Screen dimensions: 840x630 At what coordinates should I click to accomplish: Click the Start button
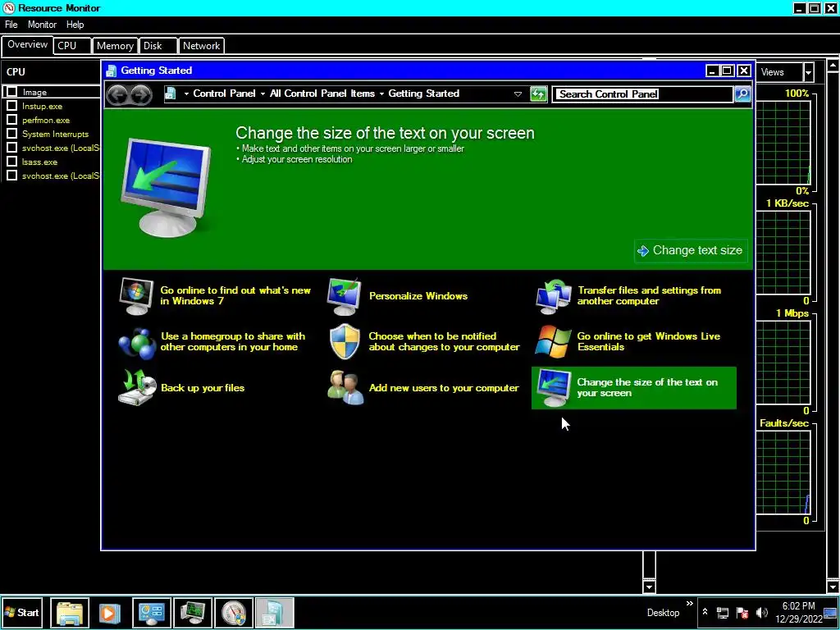coord(22,612)
